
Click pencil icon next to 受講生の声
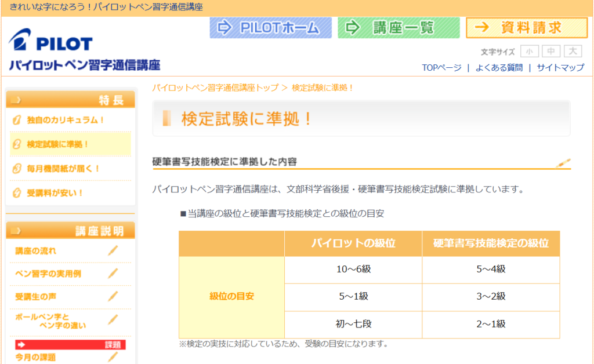113,296
